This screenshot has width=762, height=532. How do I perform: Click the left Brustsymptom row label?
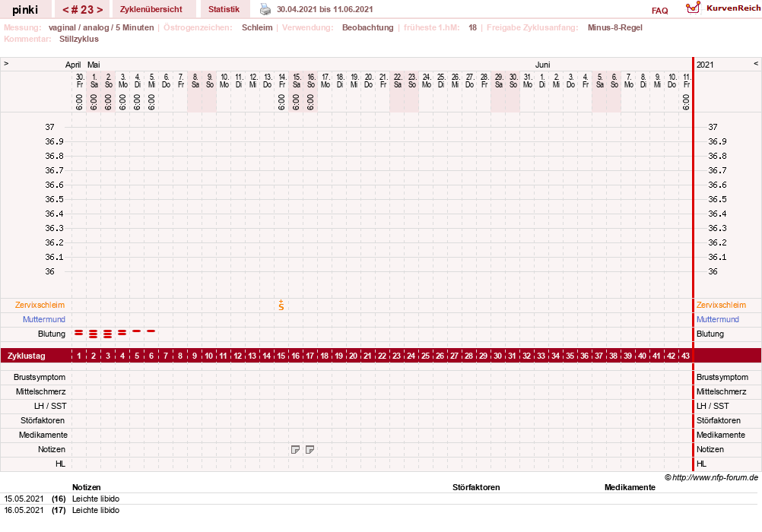click(40, 378)
